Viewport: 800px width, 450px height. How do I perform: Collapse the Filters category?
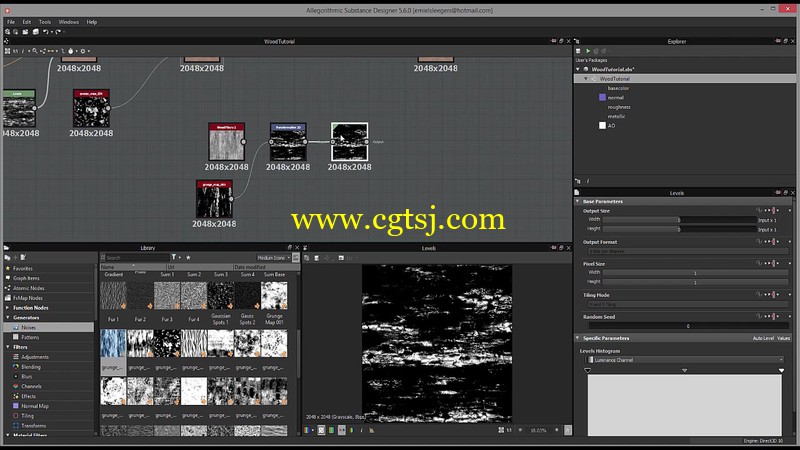pos(7,347)
